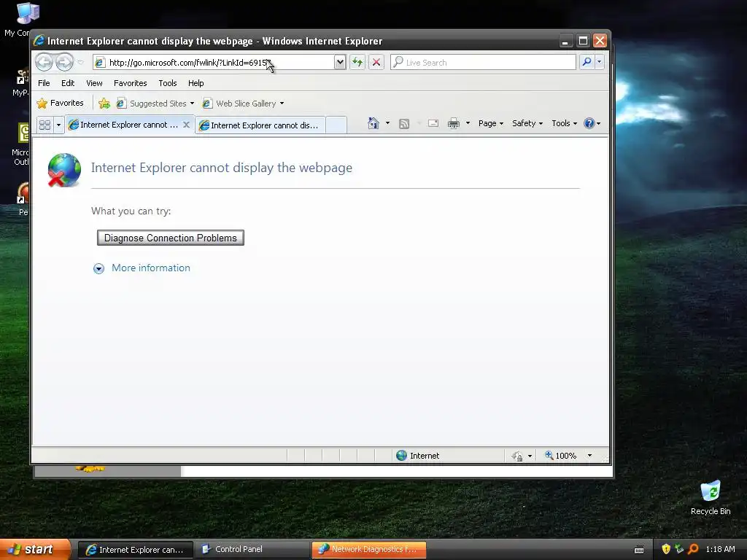
Task: Open the Safety command menu
Action: click(527, 123)
